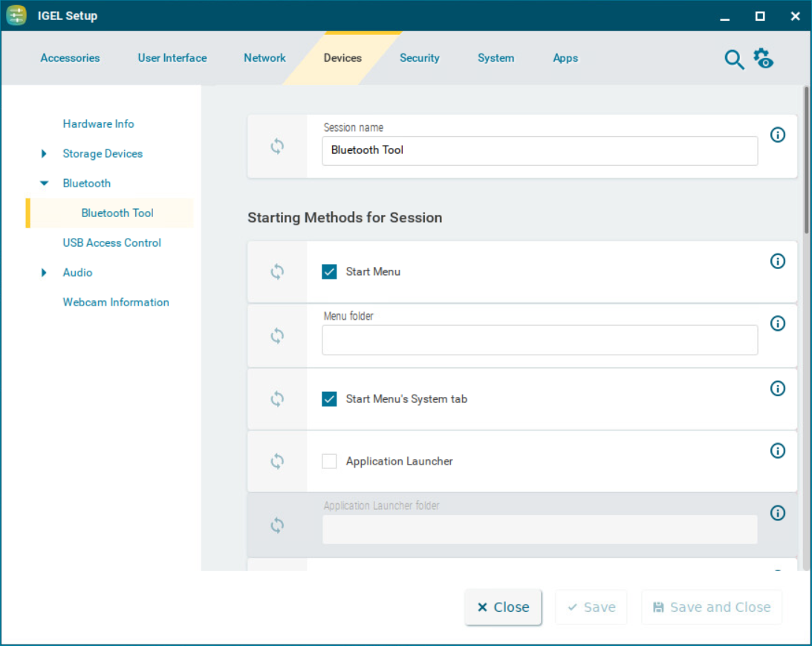Click the info icon beside Session name
Image resolution: width=812 pixels, height=646 pixels.
[x=778, y=135]
